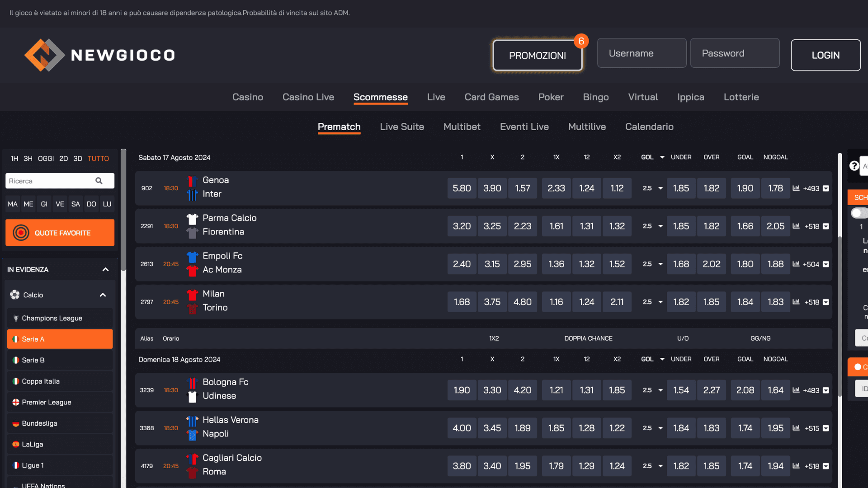The height and width of the screenshot is (488, 868).
Task: Click the help question mark icon
Action: (x=854, y=166)
